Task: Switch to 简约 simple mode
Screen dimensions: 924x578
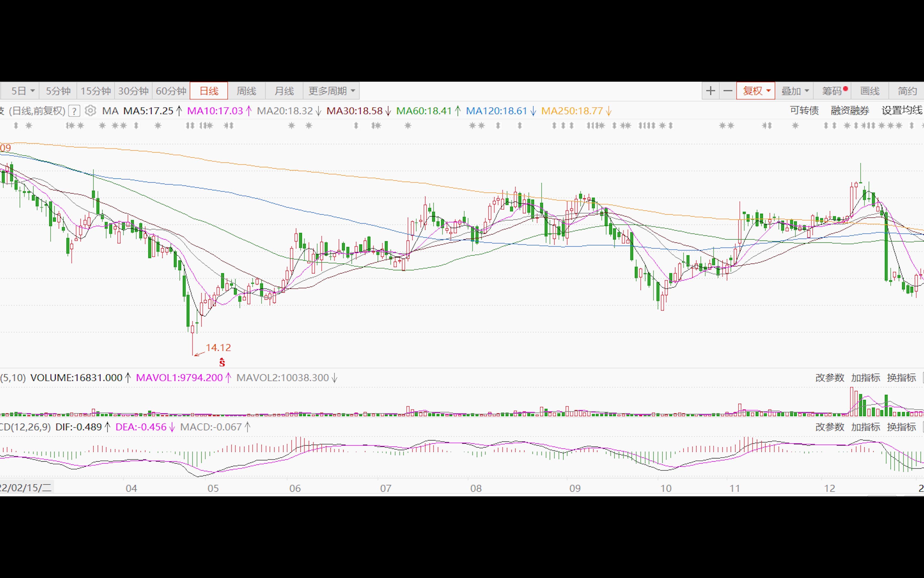Action: [x=907, y=91]
